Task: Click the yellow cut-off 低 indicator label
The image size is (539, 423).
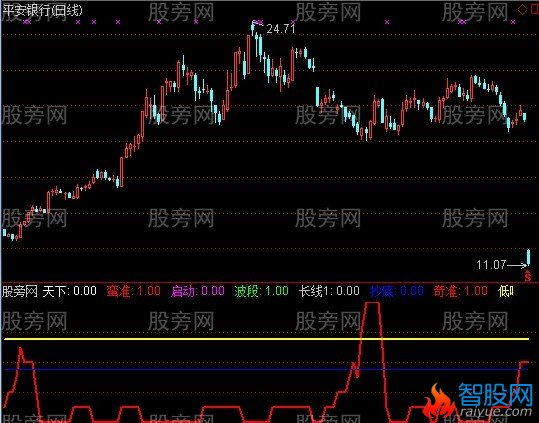Action: (506, 291)
